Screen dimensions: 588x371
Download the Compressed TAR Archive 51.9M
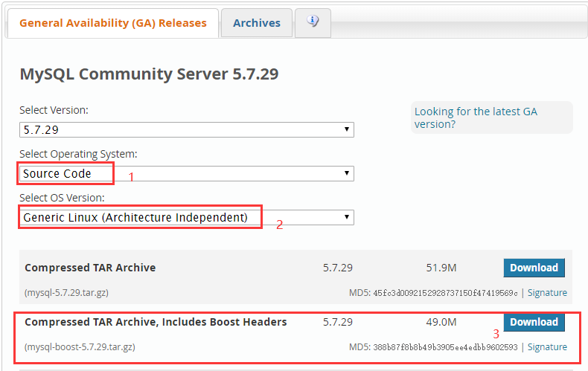click(x=534, y=268)
